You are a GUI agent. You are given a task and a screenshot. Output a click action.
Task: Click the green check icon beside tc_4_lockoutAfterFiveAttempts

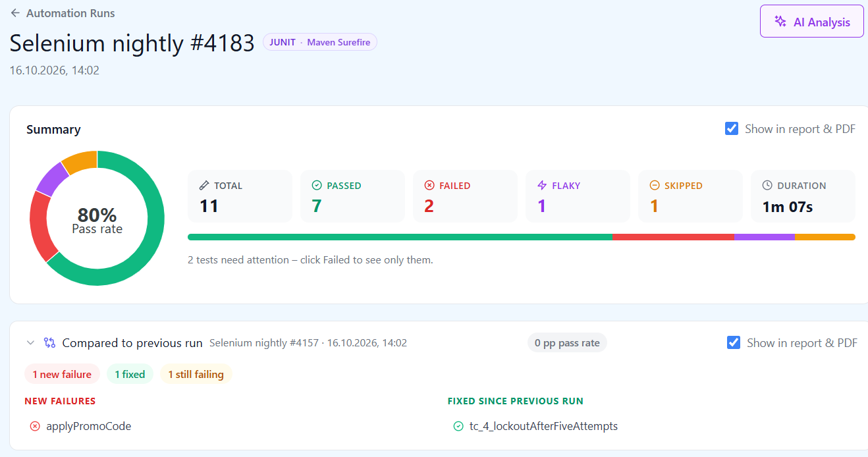pyautogui.click(x=458, y=426)
